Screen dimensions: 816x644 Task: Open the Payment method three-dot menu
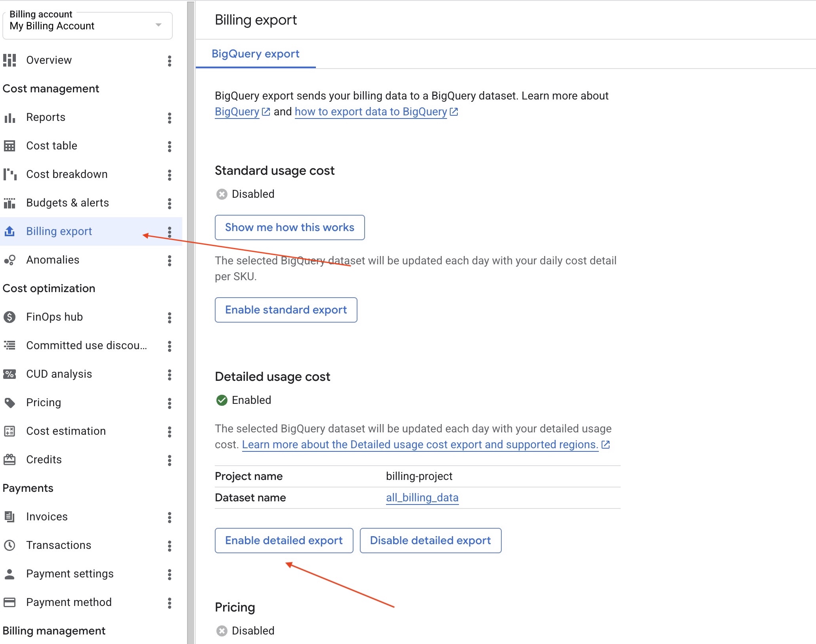click(170, 603)
